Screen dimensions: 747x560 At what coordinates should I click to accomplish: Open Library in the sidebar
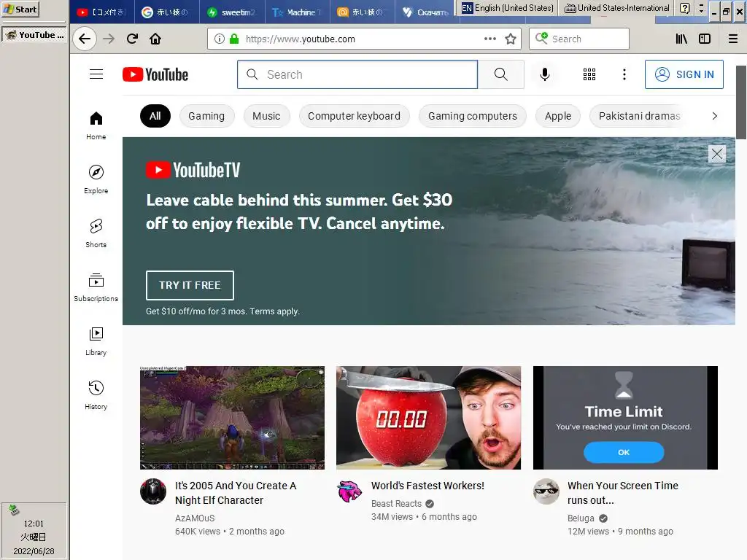pyautogui.click(x=96, y=341)
